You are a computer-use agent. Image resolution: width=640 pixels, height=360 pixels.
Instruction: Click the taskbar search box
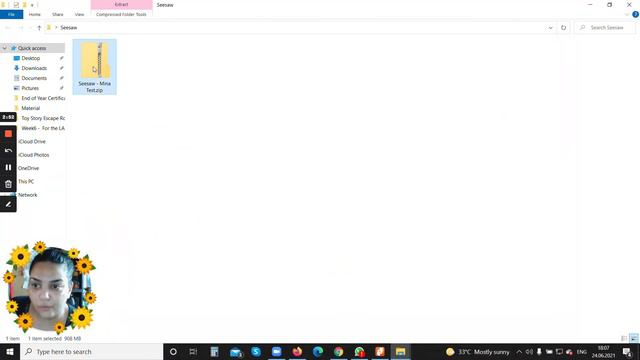[91, 351]
